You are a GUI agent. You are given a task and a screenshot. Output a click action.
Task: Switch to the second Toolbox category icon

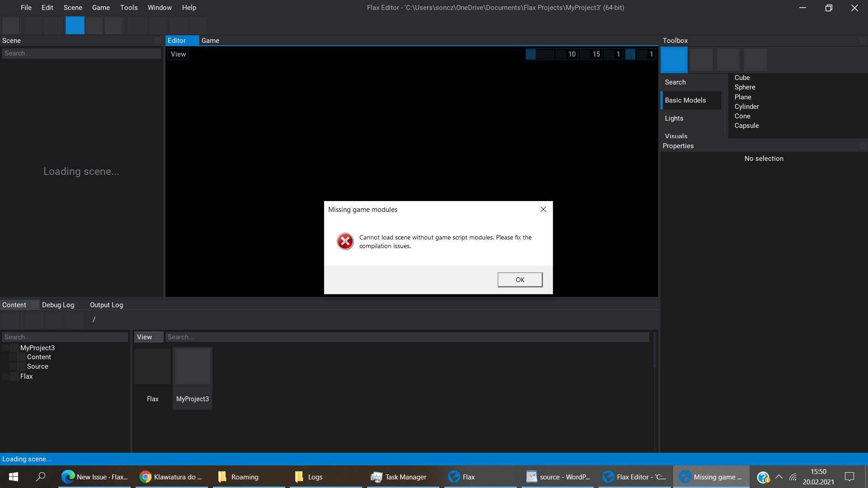(x=701, y=59)
